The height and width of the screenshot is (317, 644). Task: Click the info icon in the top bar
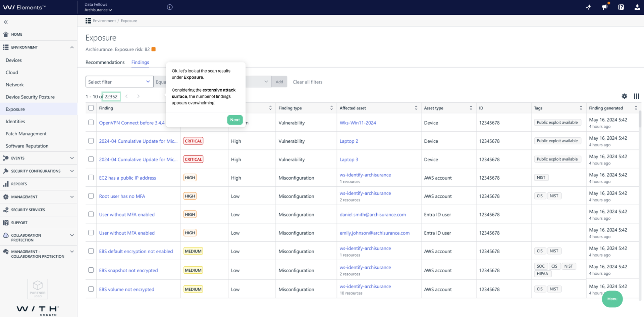pyautogui.click(x=170, y=7)
